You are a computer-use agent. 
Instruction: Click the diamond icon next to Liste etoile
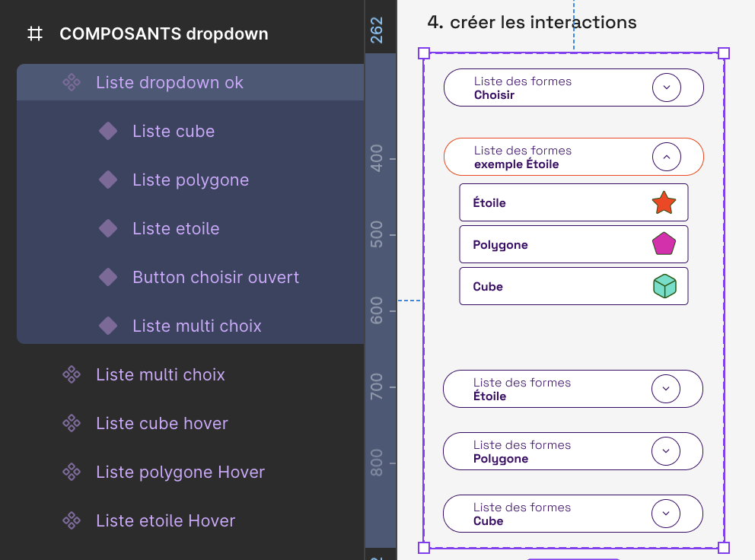pos(108,228)
